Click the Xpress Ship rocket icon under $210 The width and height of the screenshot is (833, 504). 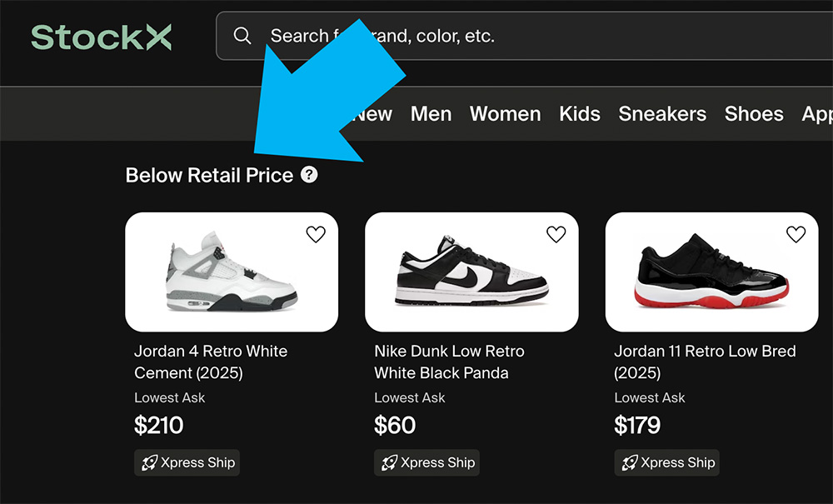click(x=149, y=463)
